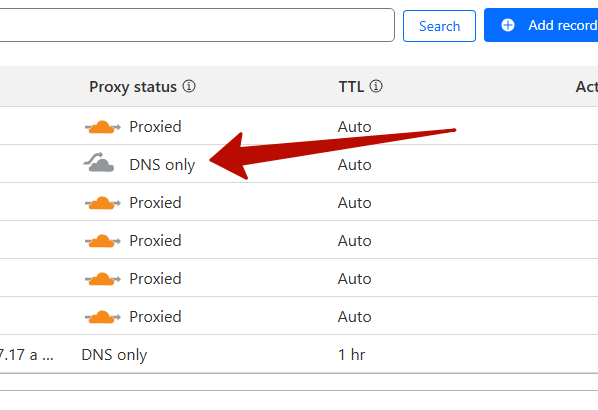Click the info icon next to Proxy status
The width and height of the screenshot is (598, 410).
point(189,86)
